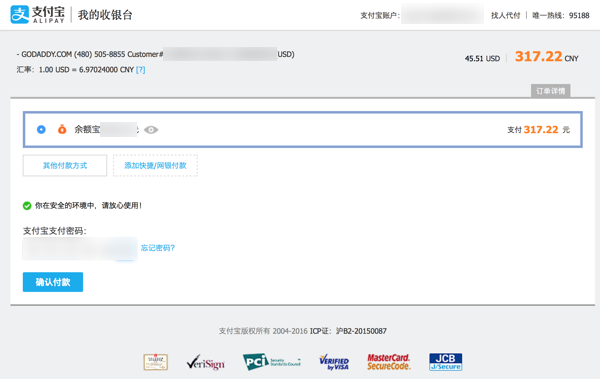Click the 唯一热线: 95188 hotline text

(x=561, y=15)
